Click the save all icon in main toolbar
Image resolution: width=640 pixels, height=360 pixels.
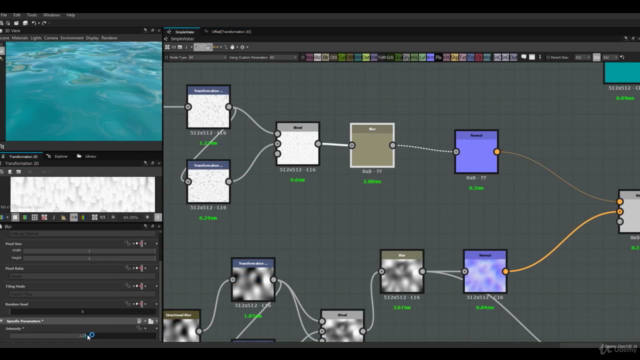tap(25, 23)
